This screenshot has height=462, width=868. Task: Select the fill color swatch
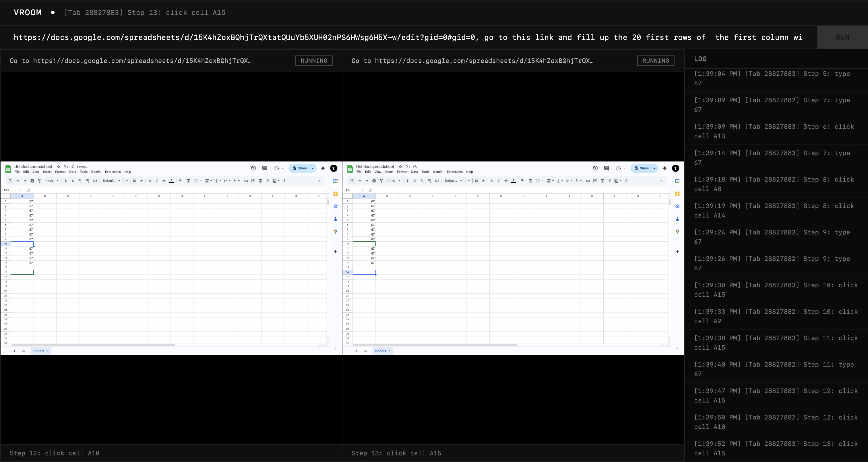(181, 181)
